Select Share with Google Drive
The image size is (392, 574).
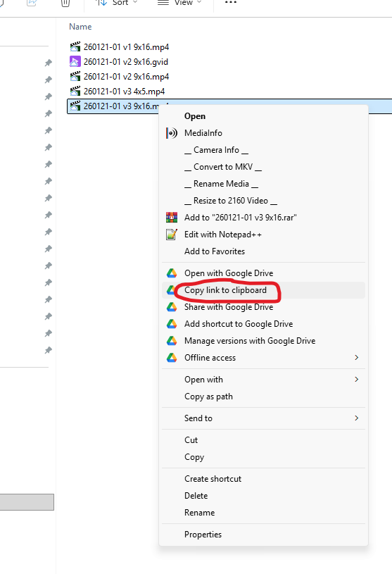(263, 307)
